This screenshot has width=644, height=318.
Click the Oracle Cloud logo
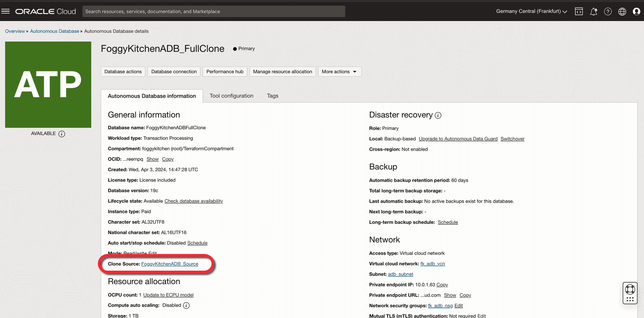pos(46,11)
